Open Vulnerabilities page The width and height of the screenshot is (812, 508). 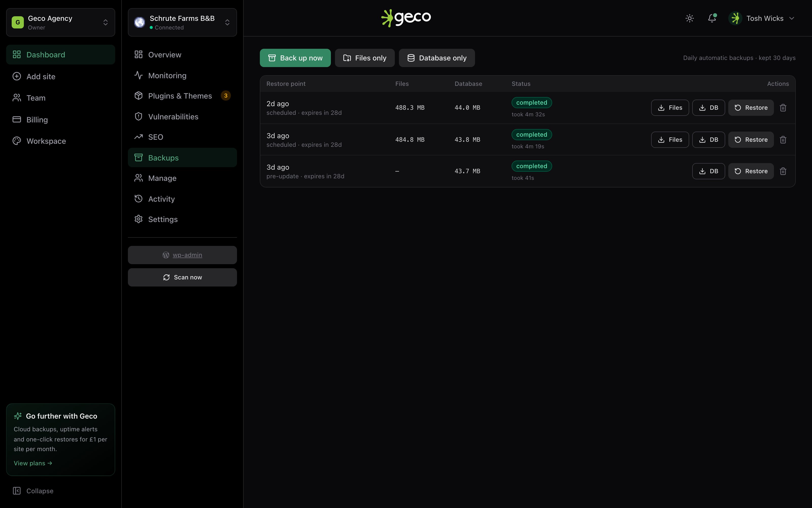pos(182,117)
